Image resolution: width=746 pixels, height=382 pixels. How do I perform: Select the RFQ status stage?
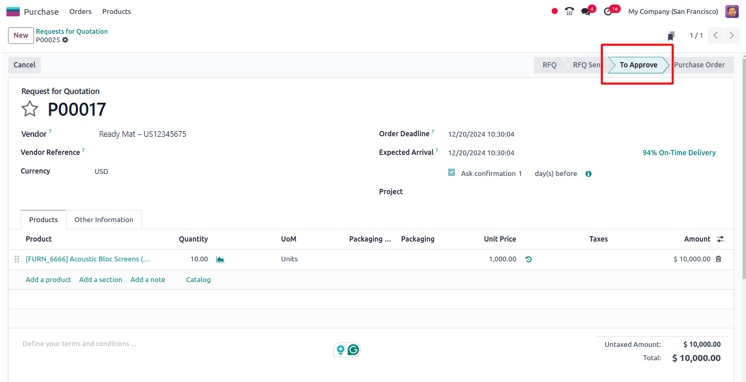pos(549,65)
